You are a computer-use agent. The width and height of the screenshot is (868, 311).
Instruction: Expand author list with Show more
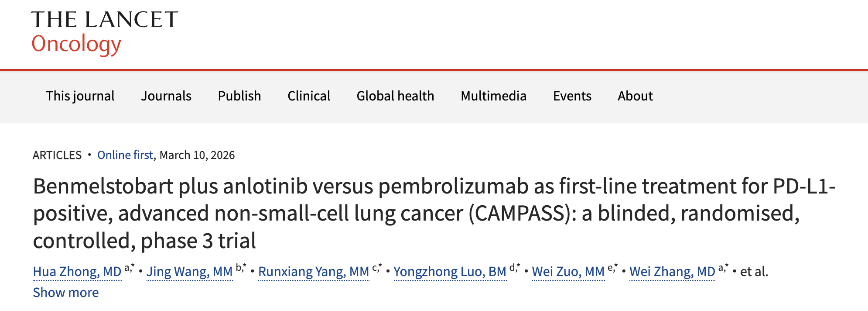[66, 293]
